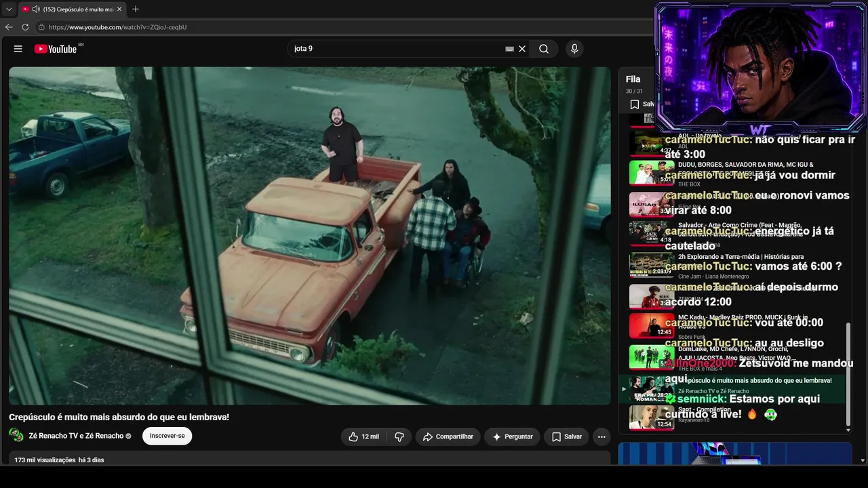This screenshot has width=868, height=488.
Task: Click the queue panel scrollbar thumb
Action: 848,373
